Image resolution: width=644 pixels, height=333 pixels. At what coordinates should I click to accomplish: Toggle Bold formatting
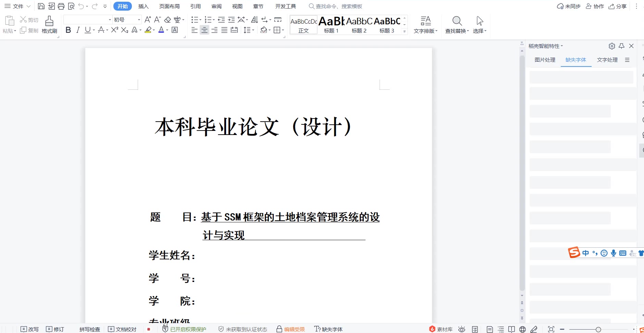pos(68,30)
